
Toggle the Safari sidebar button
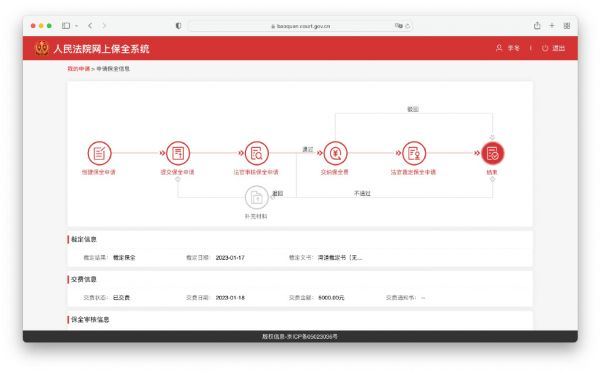[66, 26]
